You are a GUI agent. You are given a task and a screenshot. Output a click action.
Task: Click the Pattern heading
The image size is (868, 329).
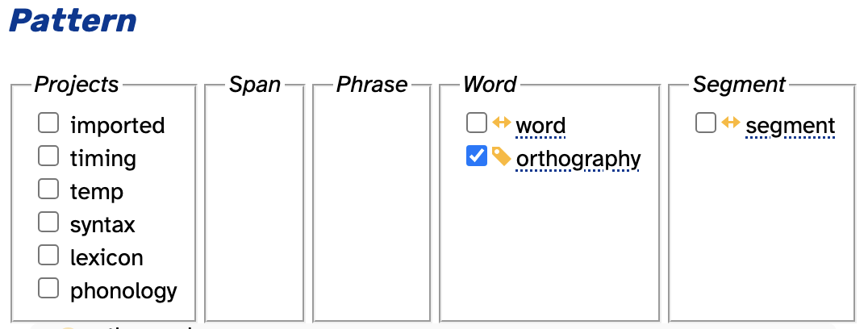click(x=73, y=20)
